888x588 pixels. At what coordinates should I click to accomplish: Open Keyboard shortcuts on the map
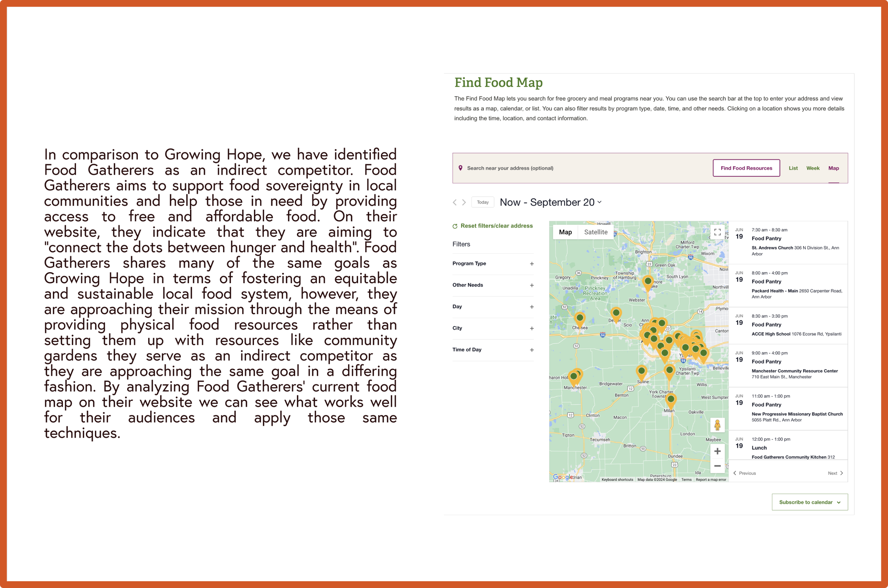(x=617, y=480)
